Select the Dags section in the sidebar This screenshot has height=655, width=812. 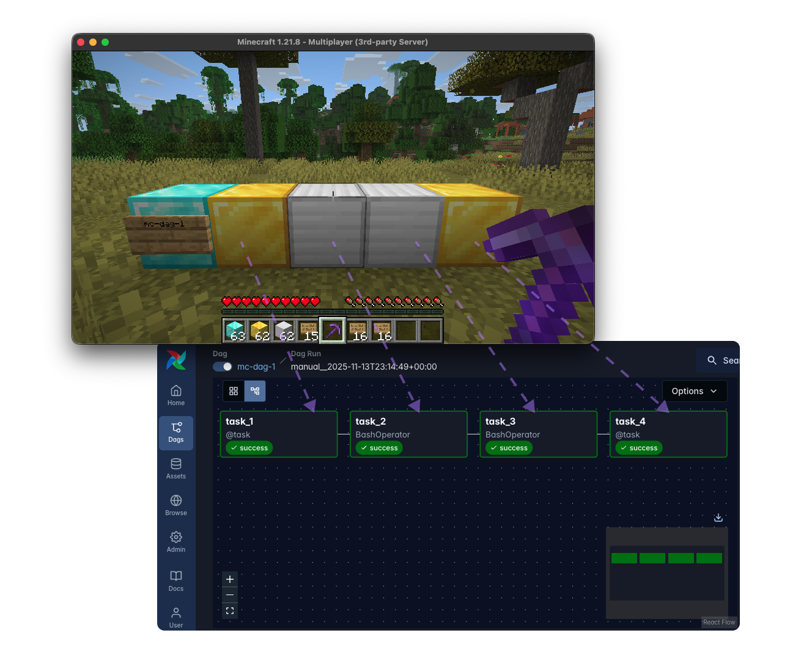pyautogui.click(x=175, y=433)
